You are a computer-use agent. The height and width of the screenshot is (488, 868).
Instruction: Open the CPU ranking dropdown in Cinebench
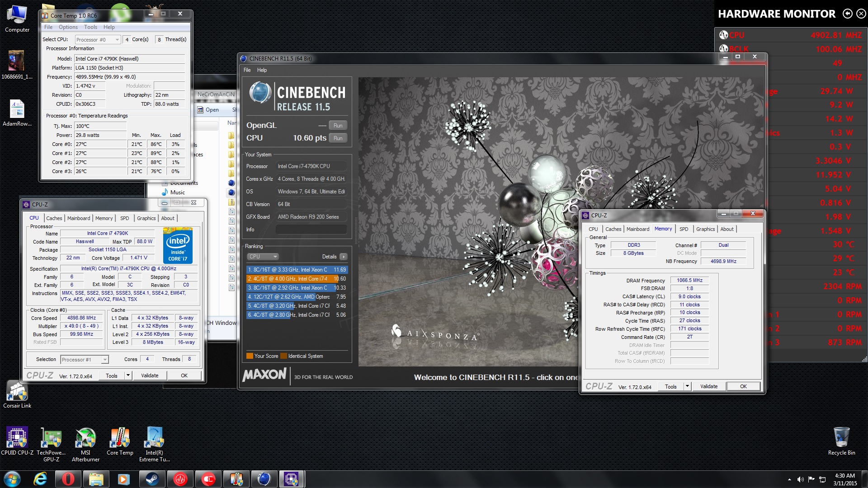pos(263,257)
